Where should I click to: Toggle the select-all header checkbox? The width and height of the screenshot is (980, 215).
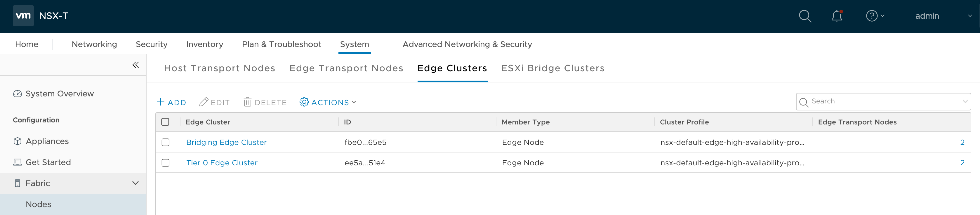click(166, 122)
